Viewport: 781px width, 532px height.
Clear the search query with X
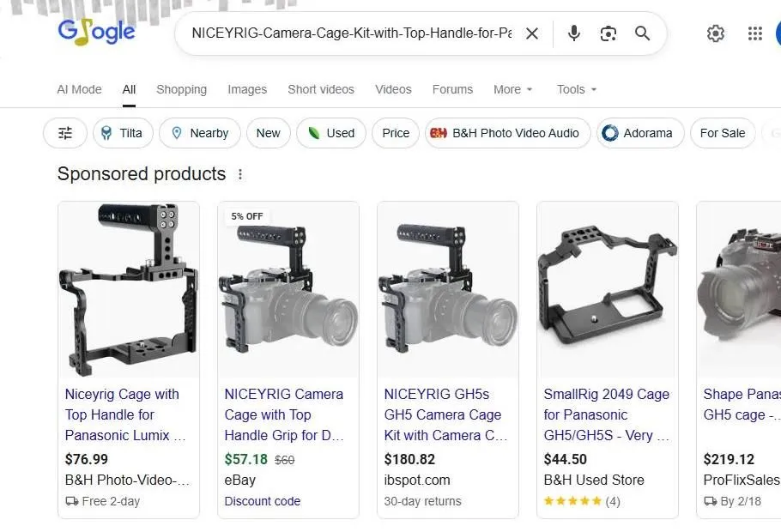pyautogui.click(x=532, y=33)
